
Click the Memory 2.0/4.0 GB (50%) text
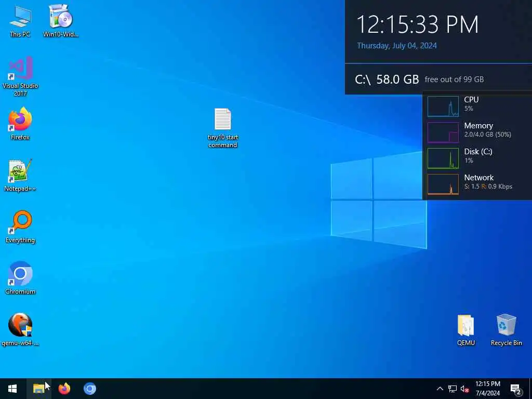[x=487, y=130]
